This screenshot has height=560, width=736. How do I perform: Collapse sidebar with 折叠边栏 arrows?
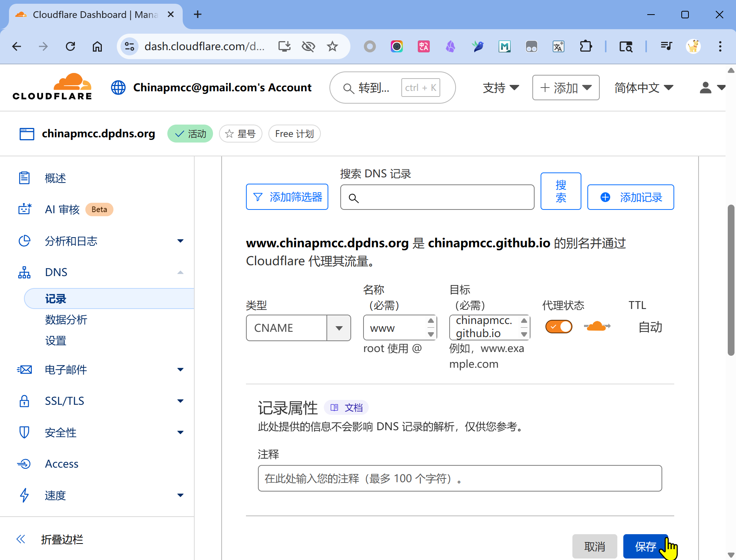(x=21, y=539)
